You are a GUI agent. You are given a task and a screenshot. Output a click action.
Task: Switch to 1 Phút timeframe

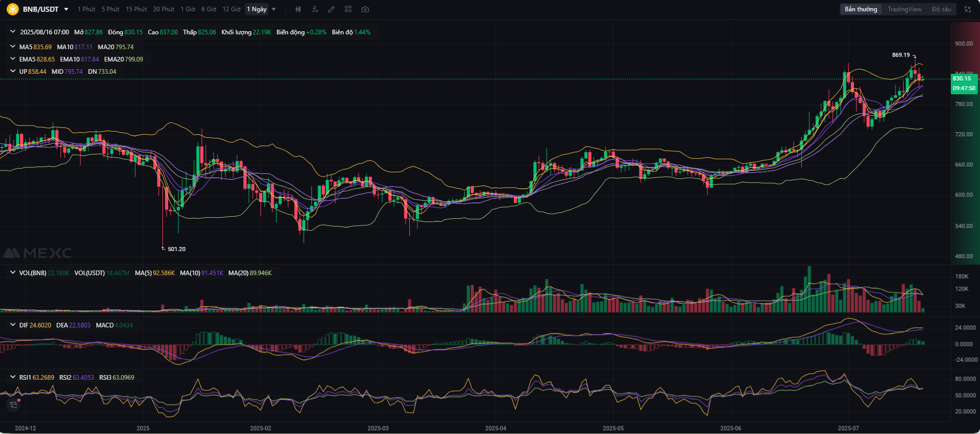(x=86, y=9)
